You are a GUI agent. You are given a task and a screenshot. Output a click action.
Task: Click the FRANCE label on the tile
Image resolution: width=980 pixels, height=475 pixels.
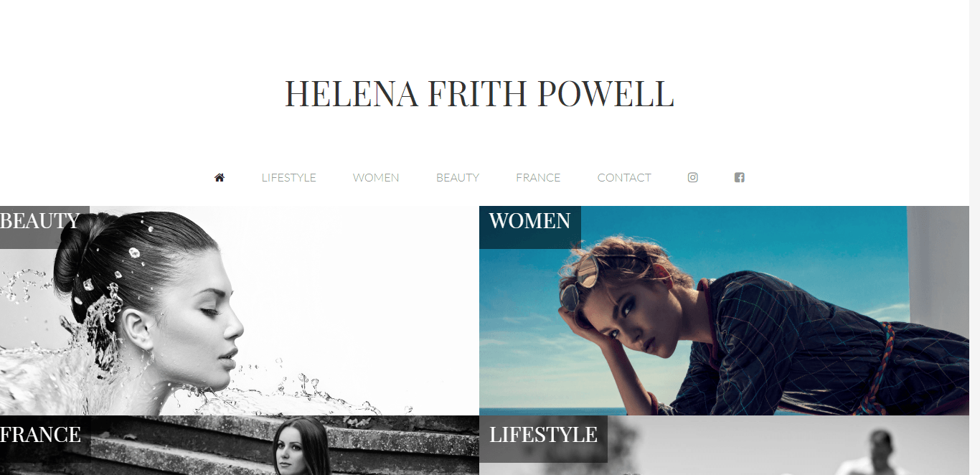(x=40, y=435)
